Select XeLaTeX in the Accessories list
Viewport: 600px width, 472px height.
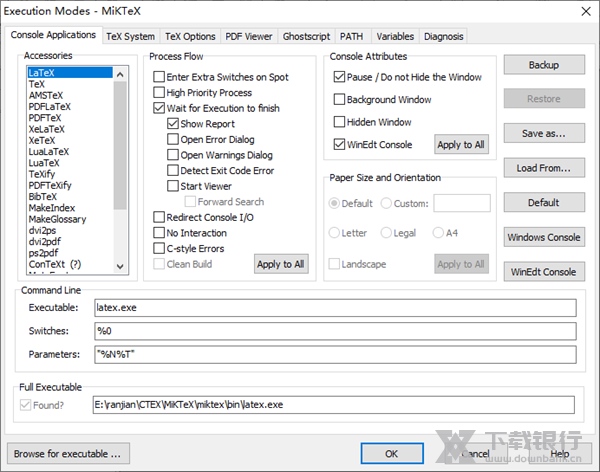coord(49,129)
